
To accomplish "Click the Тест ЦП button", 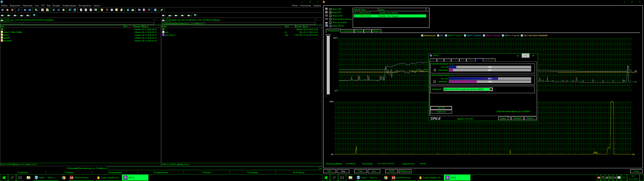I will pyautogui.click(x=441, y=108).
